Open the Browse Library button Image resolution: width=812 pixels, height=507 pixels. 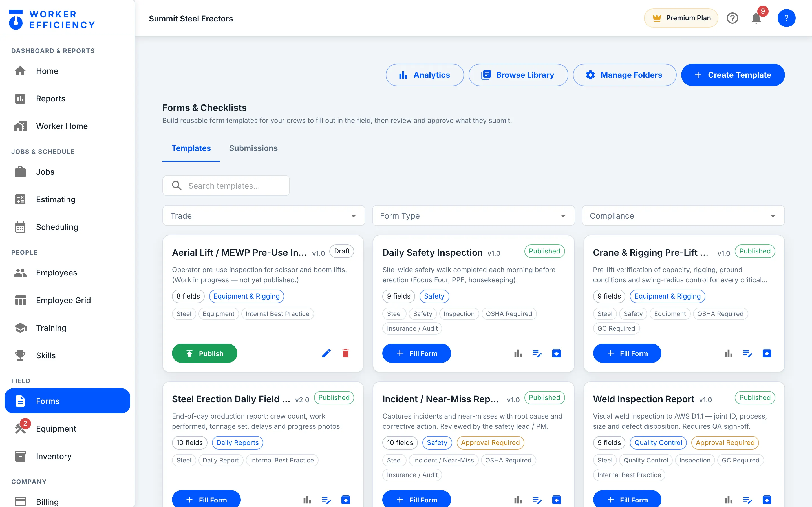[518, 75]
